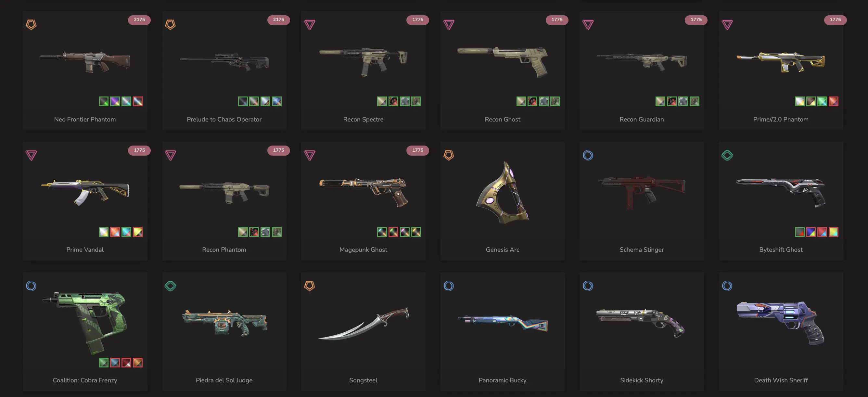Click the 2175 price badge on Prelude to Chaos Operator
This screenshot has height=397, width=868.
[278, 19]
